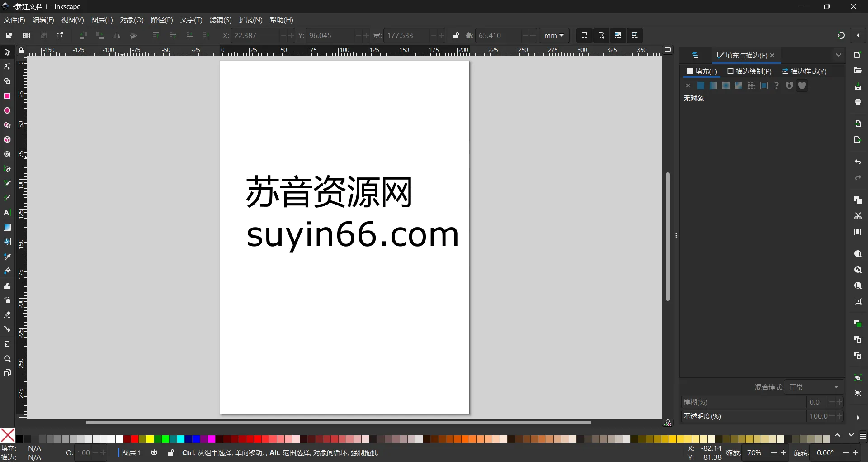Select the Text tool
Image resolution: width=868 pixels, height=462 pixels.
click(7, 213)
